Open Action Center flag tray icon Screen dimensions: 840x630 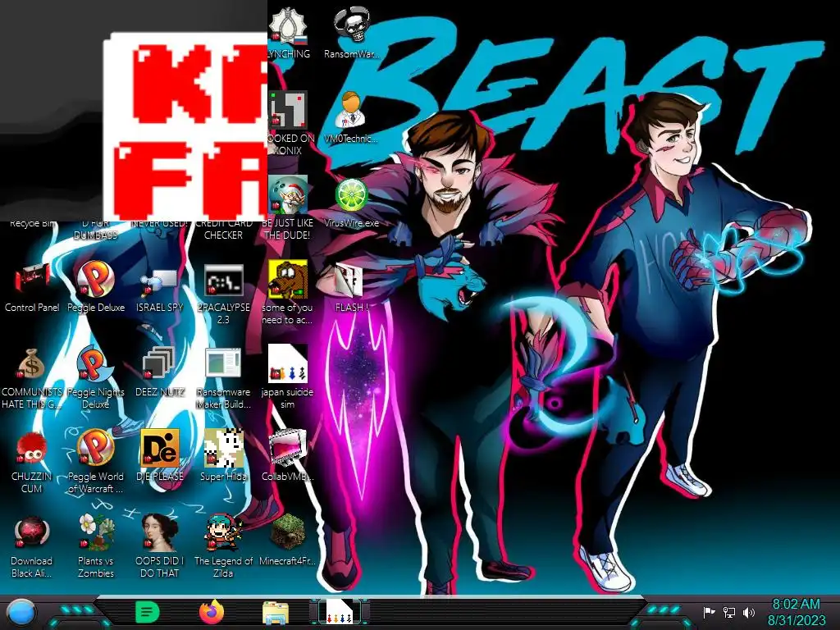[709, 612]
